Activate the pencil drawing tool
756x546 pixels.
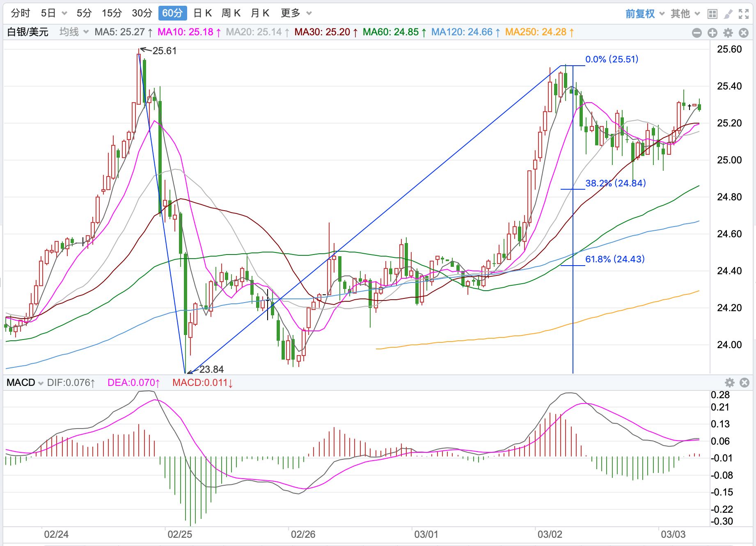[728, 14]
